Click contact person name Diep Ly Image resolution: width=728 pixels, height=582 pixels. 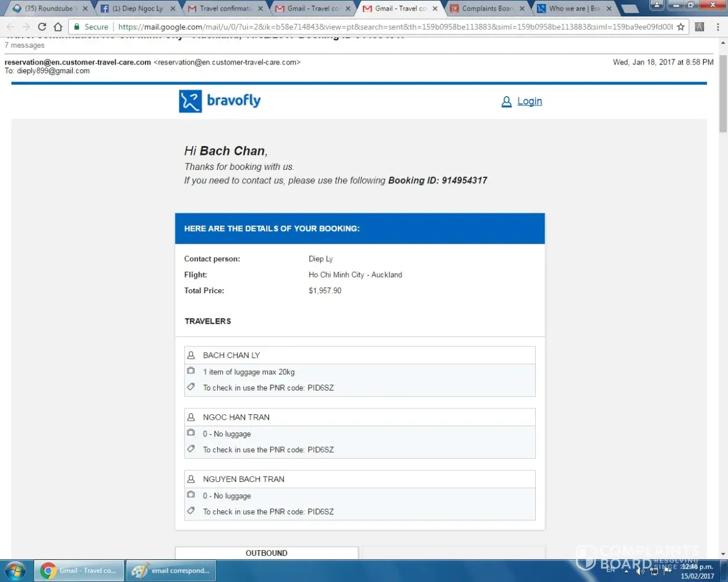[320, 259]
